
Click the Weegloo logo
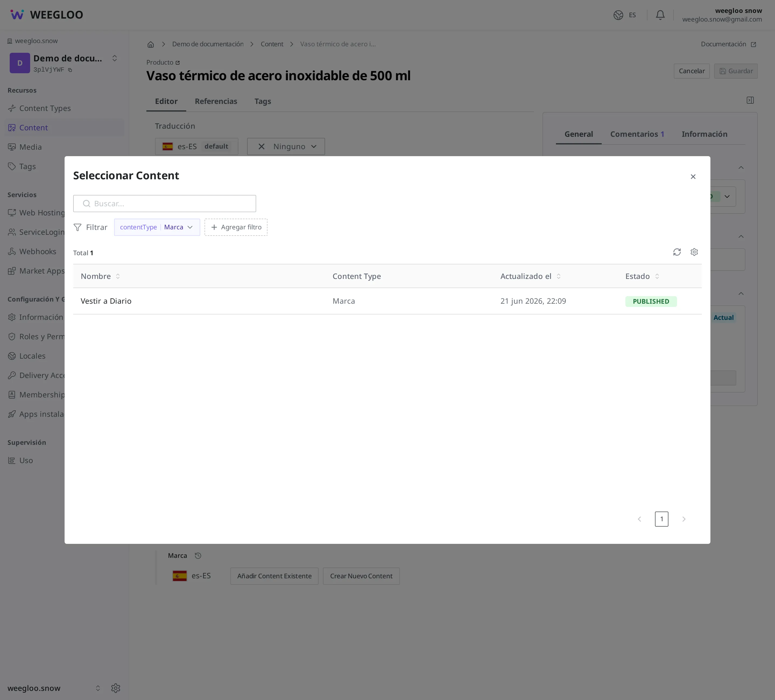[47, 15]
